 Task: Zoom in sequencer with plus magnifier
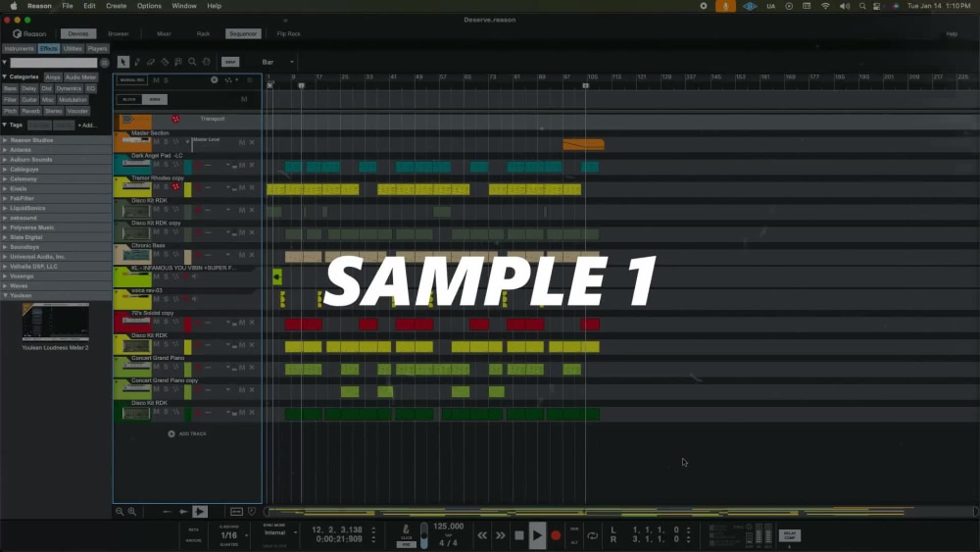coord(132,512)
